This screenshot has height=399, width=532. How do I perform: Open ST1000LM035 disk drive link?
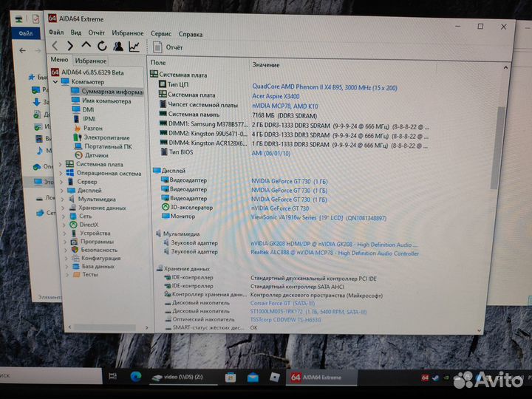pyautogui.click(x=308, y=312)
